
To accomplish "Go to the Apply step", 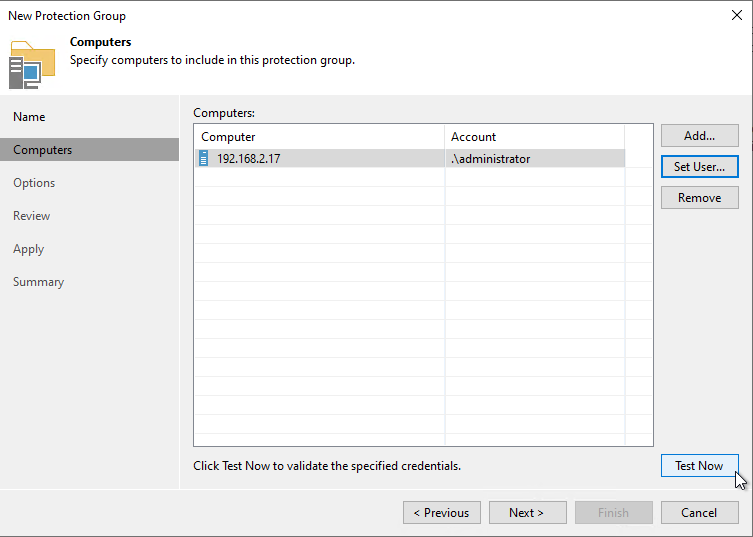I will [x=29, y=249].
